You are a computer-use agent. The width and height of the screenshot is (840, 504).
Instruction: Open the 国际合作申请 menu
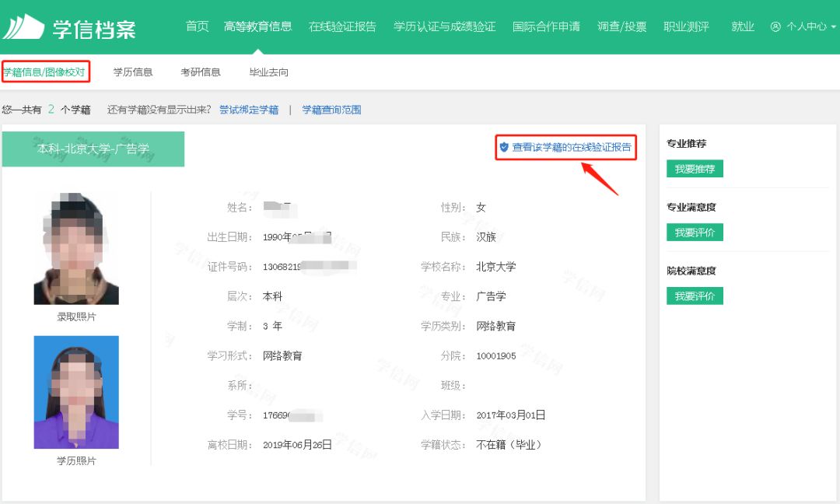[x=546, y=26]
